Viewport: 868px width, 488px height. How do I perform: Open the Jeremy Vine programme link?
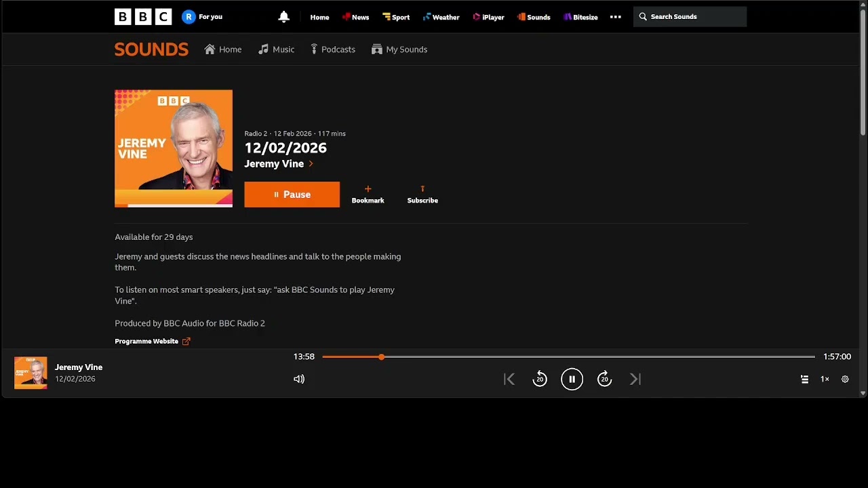tap(279, 164)
